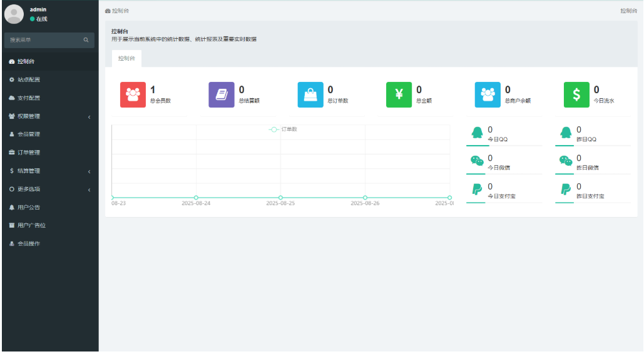Go to 用户公告 in the sidebar
This screenshot has height=354, width=644.
(x=29, y=207)
